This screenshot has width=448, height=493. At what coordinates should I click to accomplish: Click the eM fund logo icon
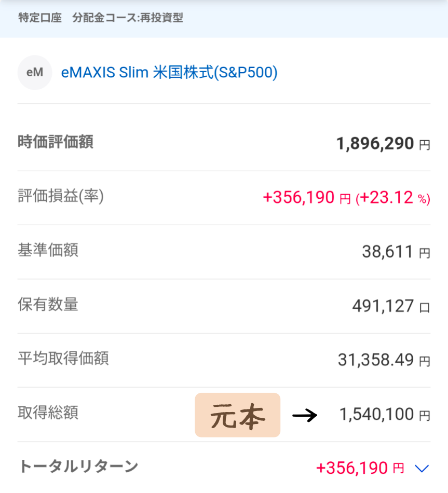pyautogui.click(x=35, y=73)
